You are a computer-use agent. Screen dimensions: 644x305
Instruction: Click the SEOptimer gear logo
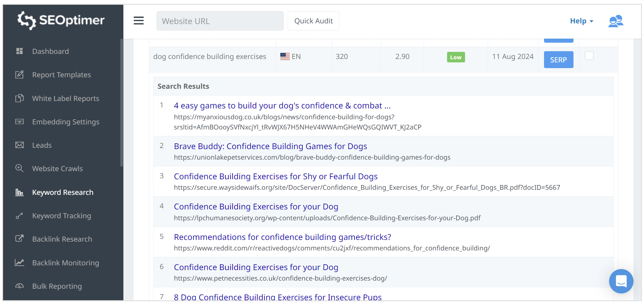click(x=26, y=20)
